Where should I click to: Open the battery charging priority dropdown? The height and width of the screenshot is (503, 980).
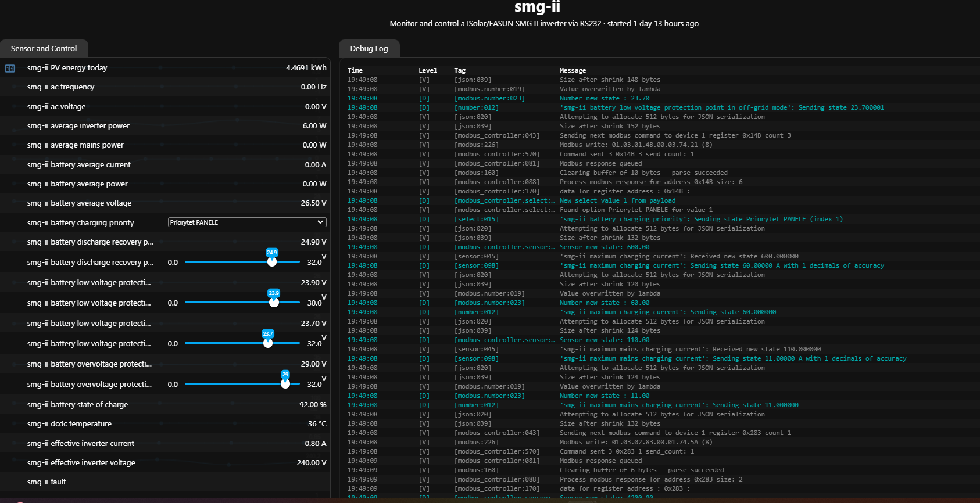pyautogui.click(x=247, y=222)
